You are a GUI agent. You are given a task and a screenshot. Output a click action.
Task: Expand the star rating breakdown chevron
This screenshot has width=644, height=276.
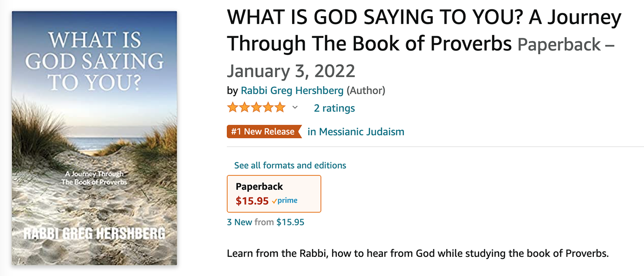[295, 108]
